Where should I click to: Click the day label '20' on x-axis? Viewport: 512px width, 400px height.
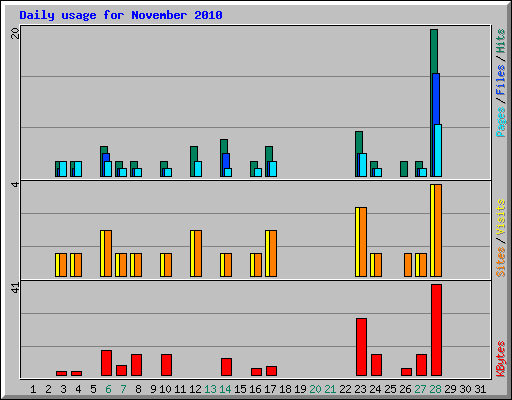click(x=315, y=389)
